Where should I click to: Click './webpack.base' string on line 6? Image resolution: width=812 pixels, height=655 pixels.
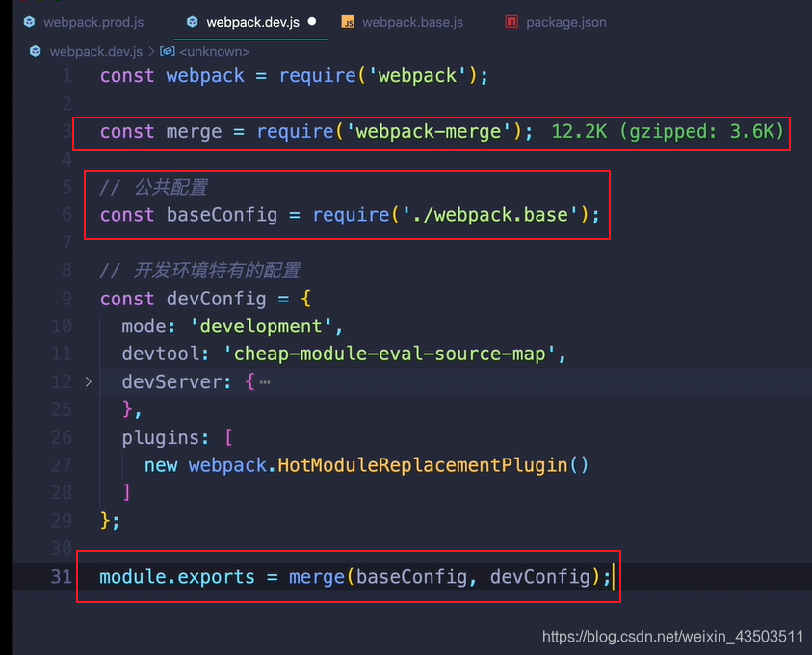[490, 215]
